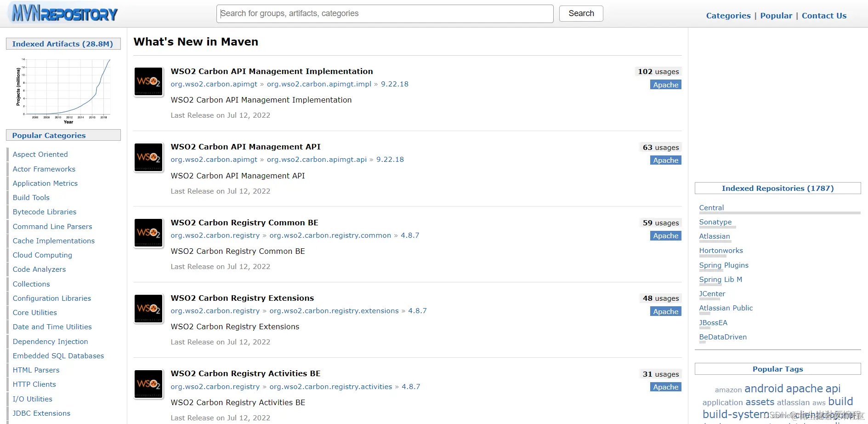Viewport: 868px width, 424px height.
Task: Select the apache tag
Action: 804,389
